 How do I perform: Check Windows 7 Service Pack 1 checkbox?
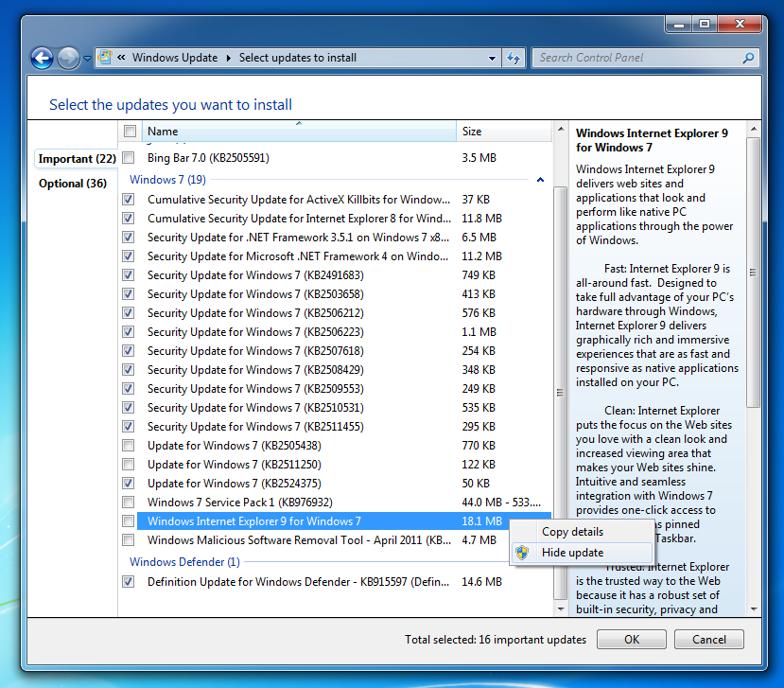pyautogui.click(x=129, y=502)
